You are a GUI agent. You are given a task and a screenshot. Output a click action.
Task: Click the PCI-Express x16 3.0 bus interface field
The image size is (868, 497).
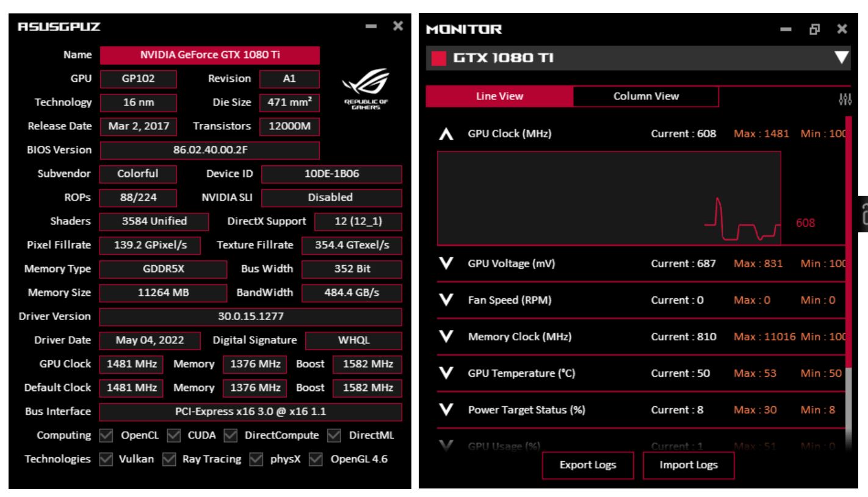pos(251,412)
